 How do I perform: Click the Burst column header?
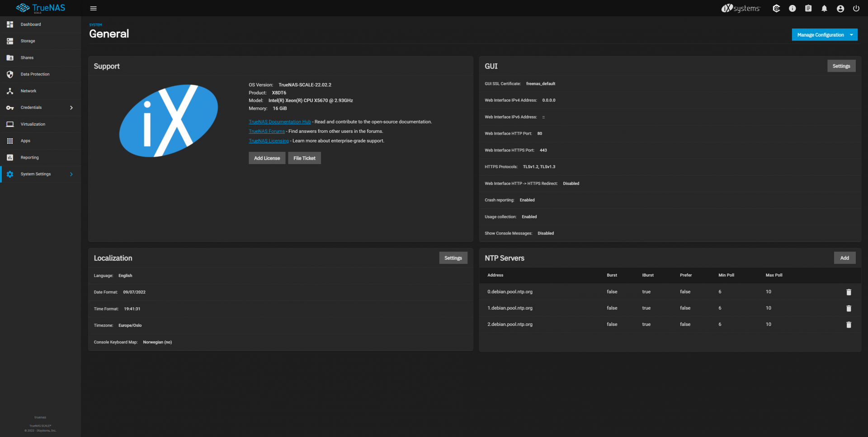[612, 275]
